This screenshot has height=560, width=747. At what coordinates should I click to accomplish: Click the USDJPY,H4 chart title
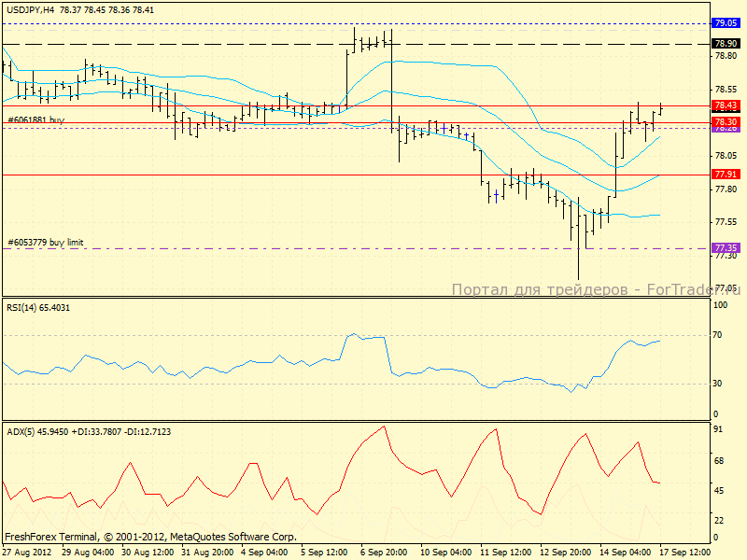point(29,8)
